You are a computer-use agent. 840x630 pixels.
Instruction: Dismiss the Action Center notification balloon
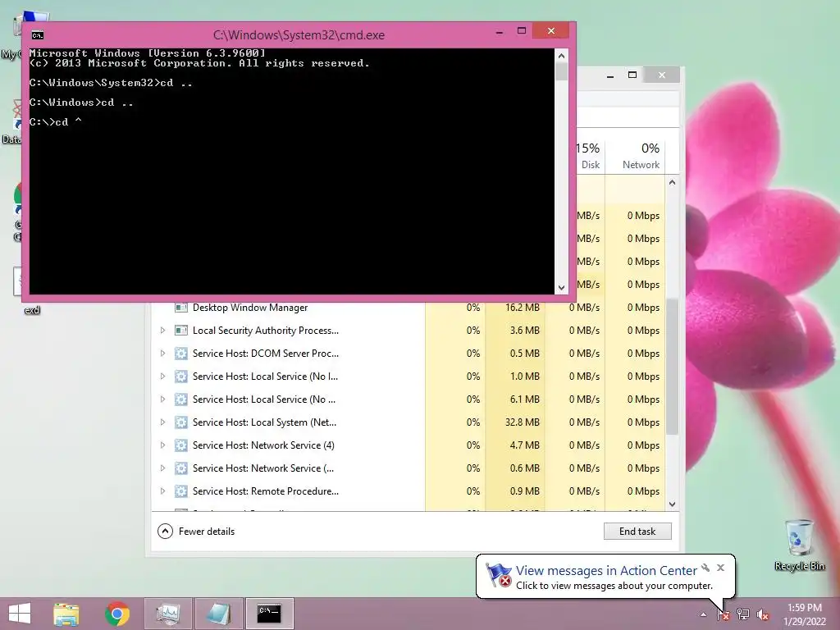pyautogui.click(x=720, y=568)
